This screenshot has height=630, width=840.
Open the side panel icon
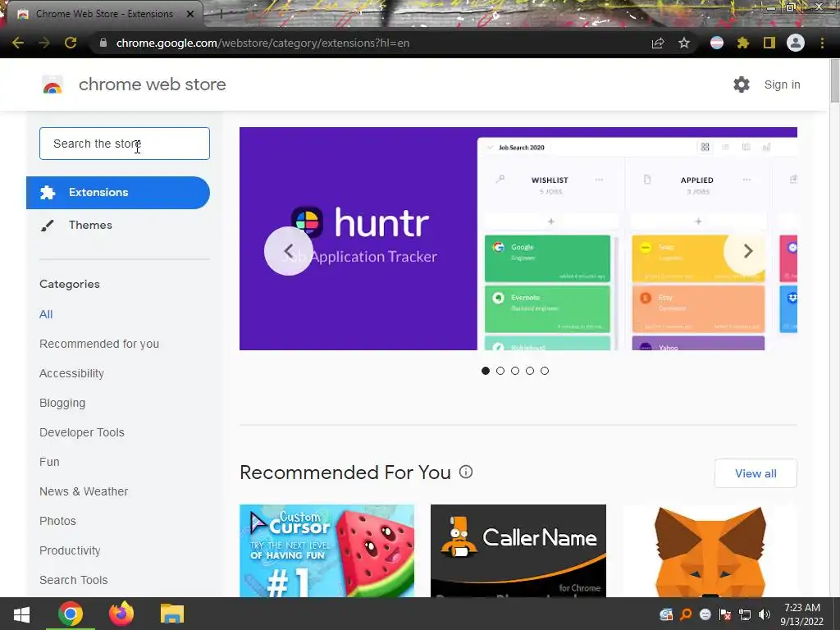[x=769, y=43]
